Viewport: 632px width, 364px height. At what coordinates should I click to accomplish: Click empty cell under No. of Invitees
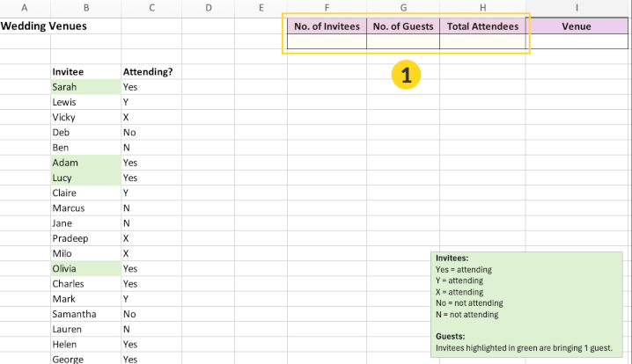click(x=327, y=41)
